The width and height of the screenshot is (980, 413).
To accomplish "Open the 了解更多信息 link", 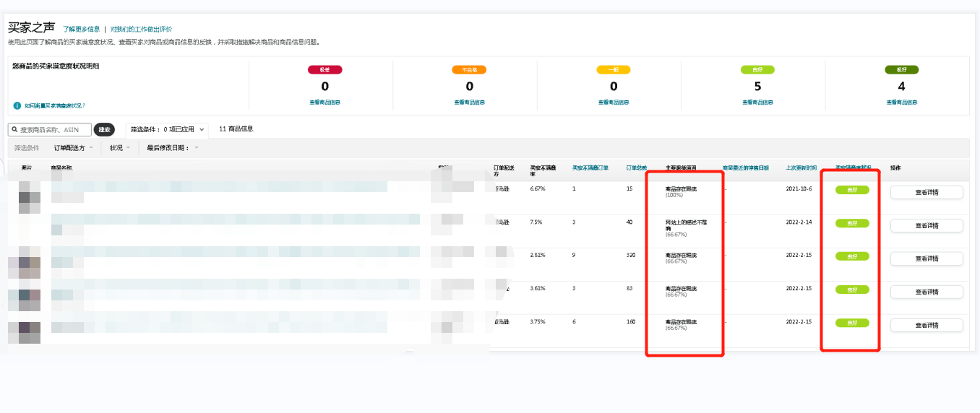I will [81, 30].
